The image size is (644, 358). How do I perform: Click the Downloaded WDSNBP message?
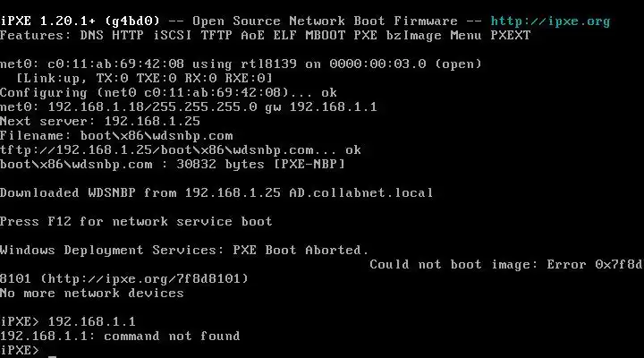click(x=216, y=192)
